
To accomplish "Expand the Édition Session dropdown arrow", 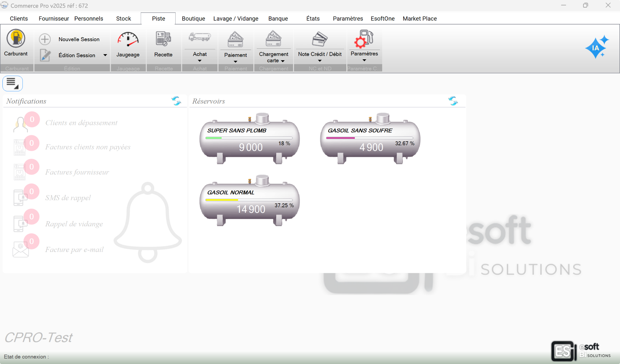I will point(105,55).
